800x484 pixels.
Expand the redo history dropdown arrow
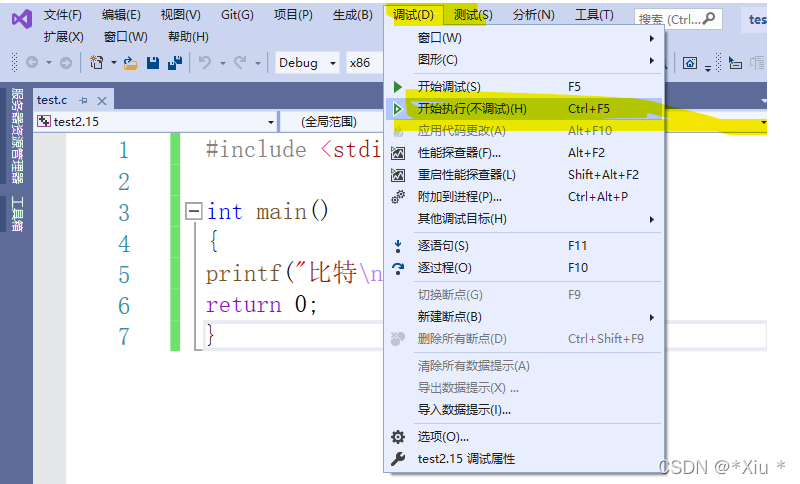(x=258, y=63)
